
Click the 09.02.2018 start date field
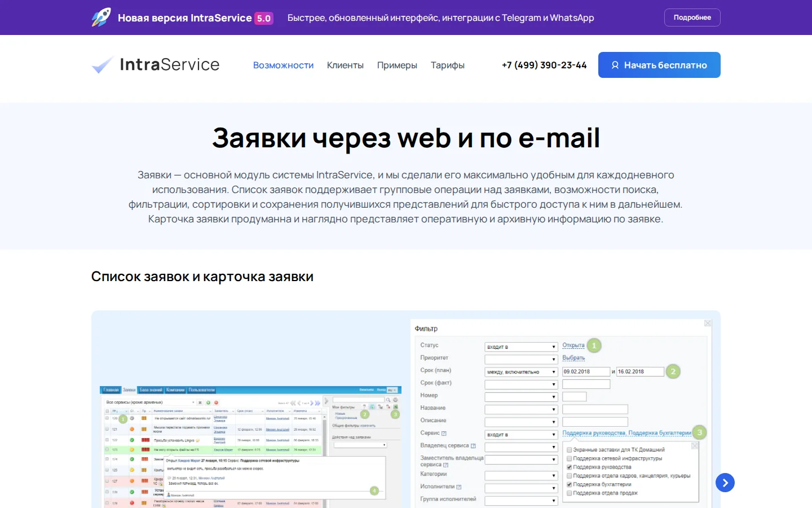[x=586, y=372]
